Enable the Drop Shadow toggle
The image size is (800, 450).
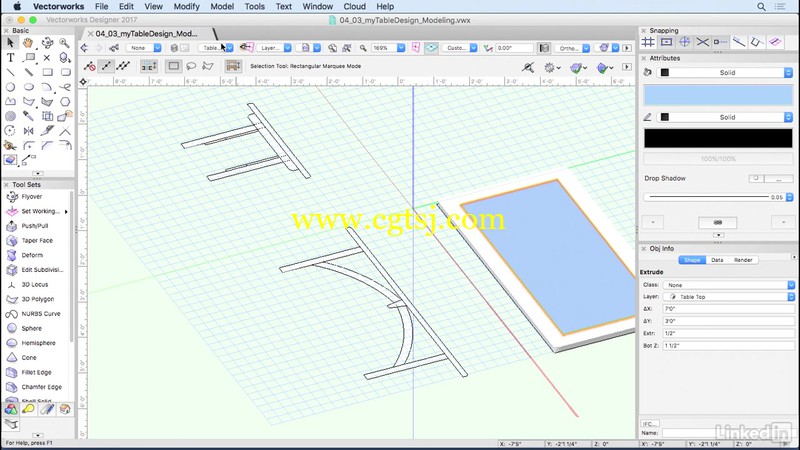pos(756,179)
